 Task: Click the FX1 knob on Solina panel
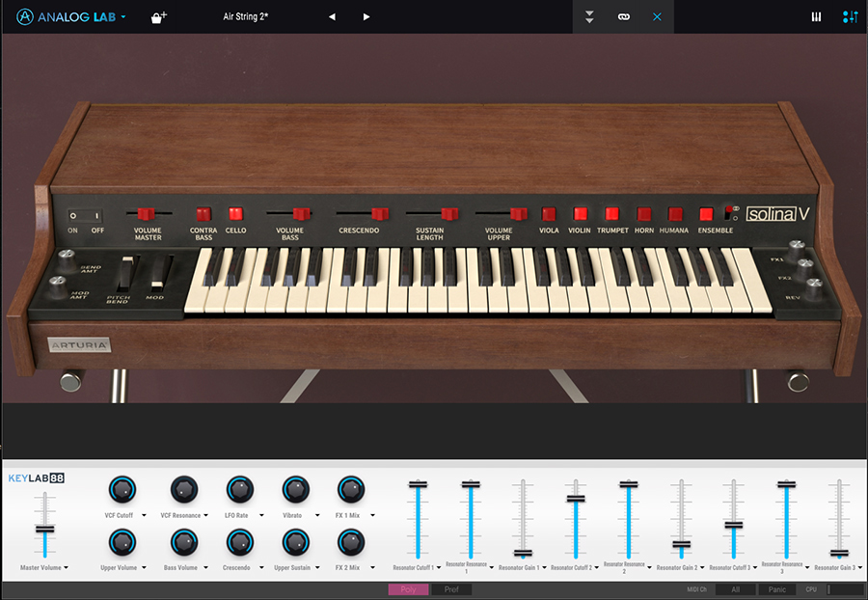(797, 249)
